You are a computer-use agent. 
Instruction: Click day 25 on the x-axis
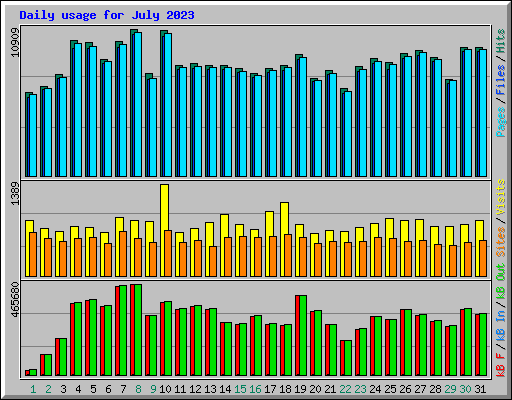coord(390,389)
